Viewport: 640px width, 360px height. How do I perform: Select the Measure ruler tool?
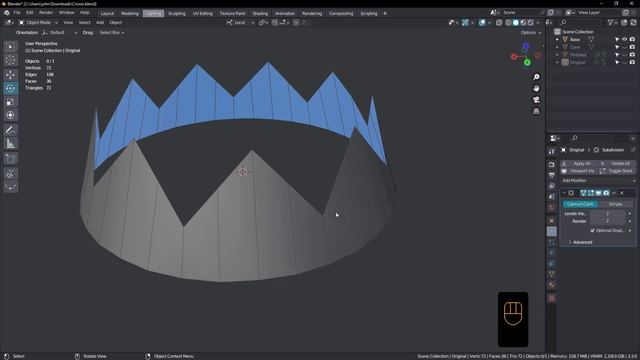[x=11, y=144]
